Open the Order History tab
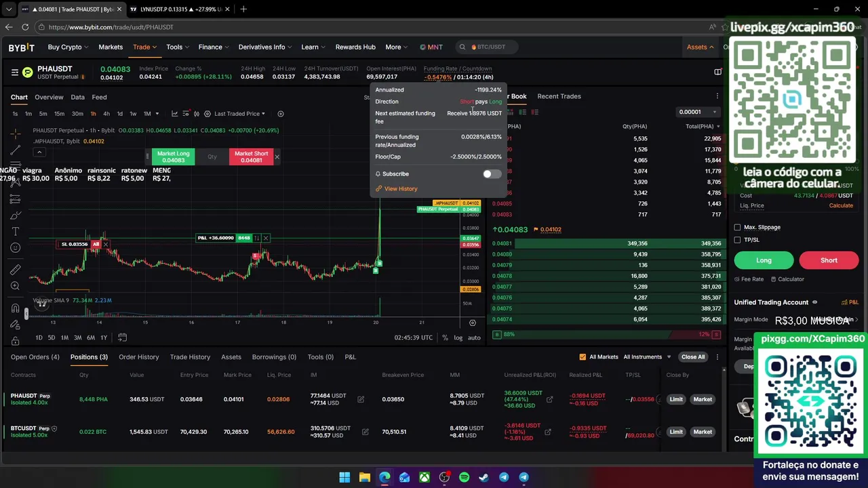 pos(138,357)
